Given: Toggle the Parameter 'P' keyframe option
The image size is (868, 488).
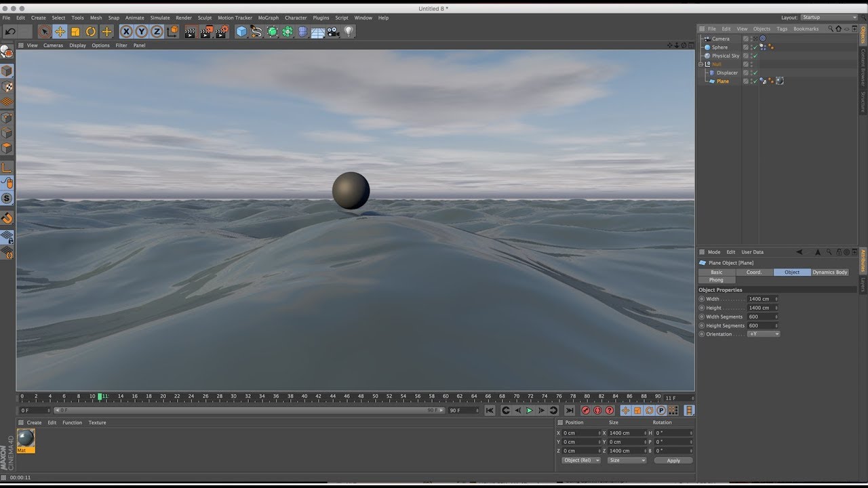Looking at the screenshot, I should (x=661, y=411).
